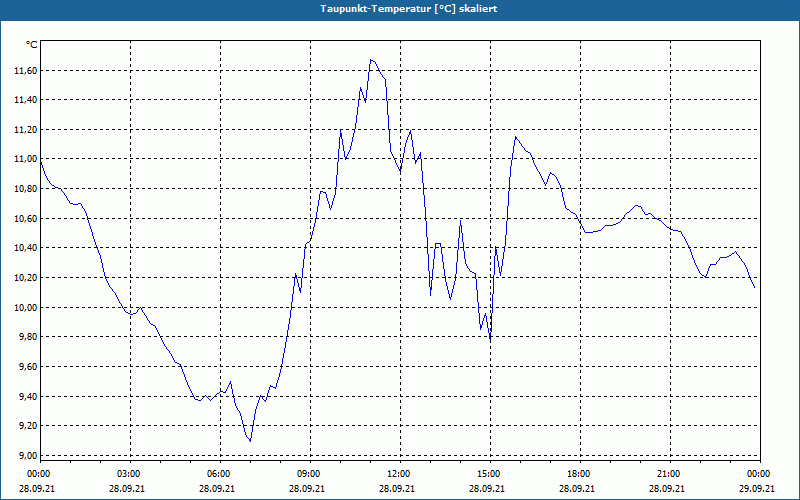The image size is (800, 500).
Task: Click the 9,40 y-axis label
Action: pyautogui.click(x=28, y=396)
